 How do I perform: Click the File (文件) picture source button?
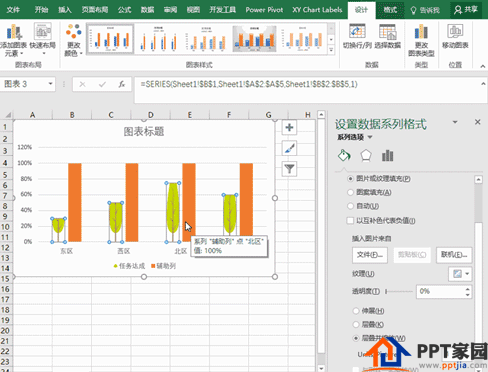[x=370, y=255]
